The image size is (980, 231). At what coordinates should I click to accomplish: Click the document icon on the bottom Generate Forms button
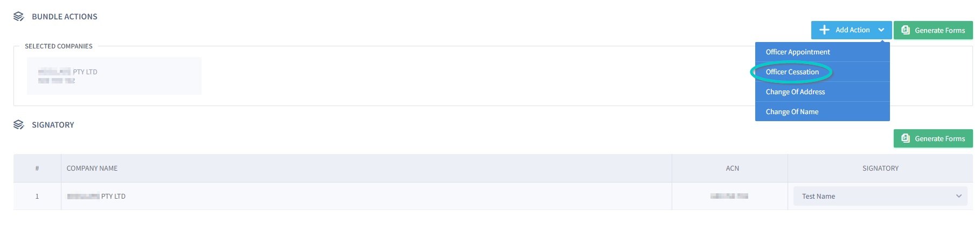point(906,138)
